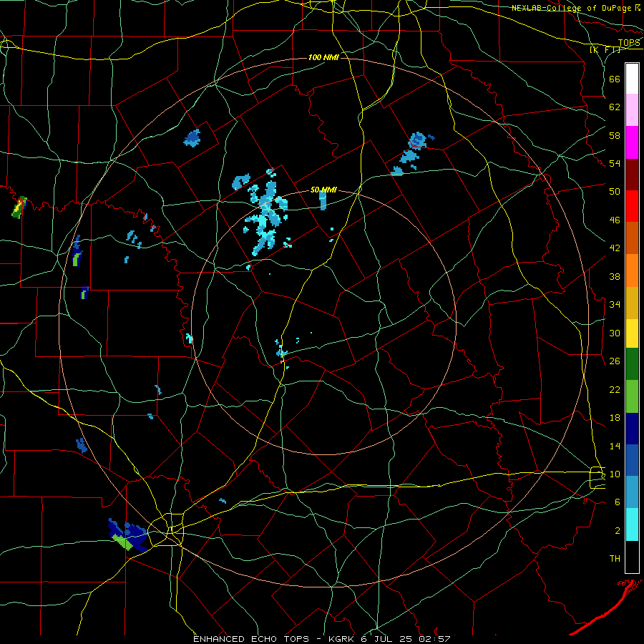Click the "K FT" units label

pos(605,50)
